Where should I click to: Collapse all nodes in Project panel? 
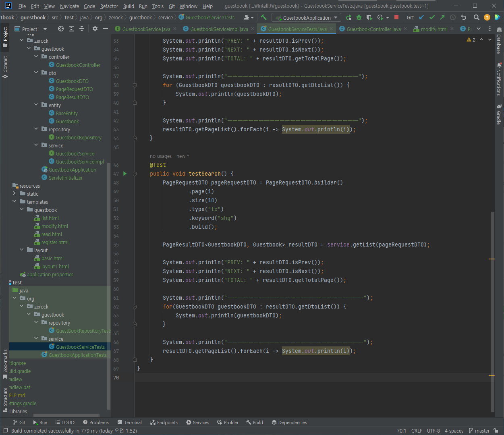click(x=82, y=29)
